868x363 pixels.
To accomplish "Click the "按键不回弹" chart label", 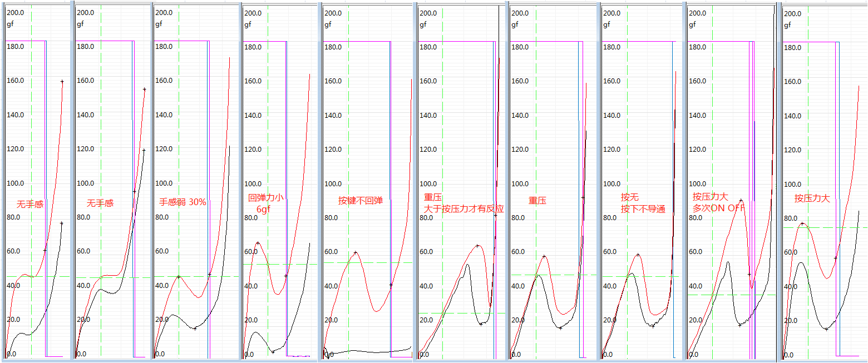I will pyautogui.click(x=361, y=200).
